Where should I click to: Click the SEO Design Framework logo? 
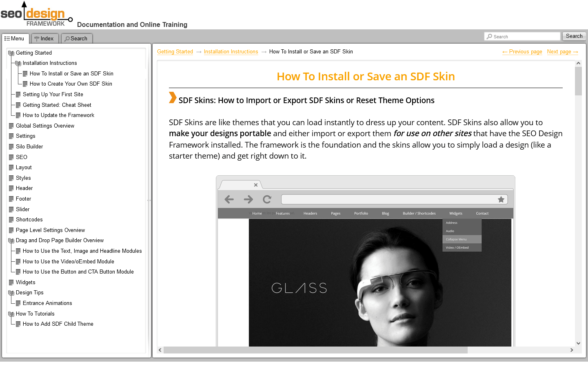pyautogui.click(x=37, y=14)
